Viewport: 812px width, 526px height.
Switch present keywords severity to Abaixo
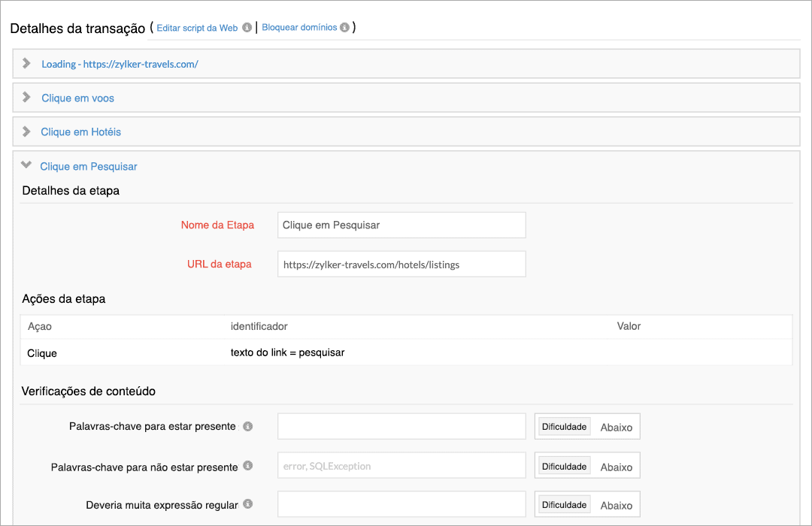[617, 425]
